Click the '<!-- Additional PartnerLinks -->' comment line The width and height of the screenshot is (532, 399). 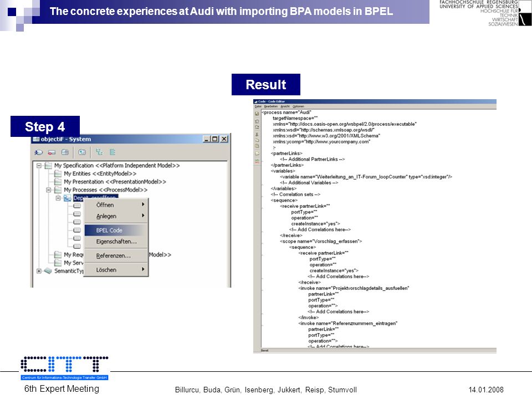tap(312, 159)
